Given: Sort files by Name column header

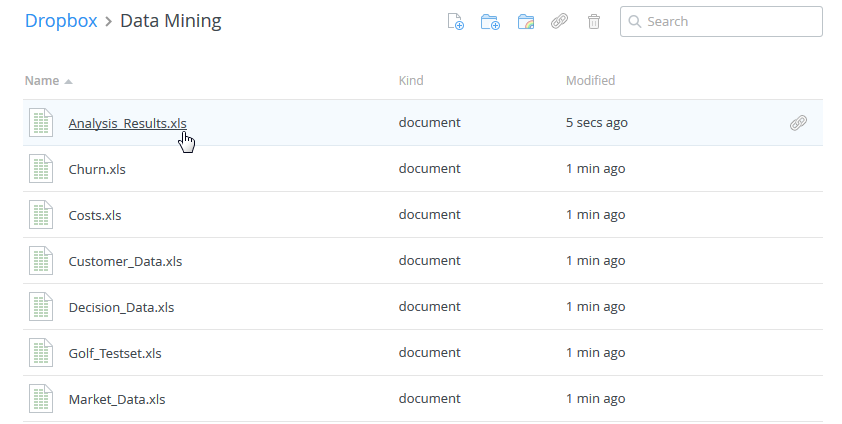Looking at the screenshot, I should (42, 80).
